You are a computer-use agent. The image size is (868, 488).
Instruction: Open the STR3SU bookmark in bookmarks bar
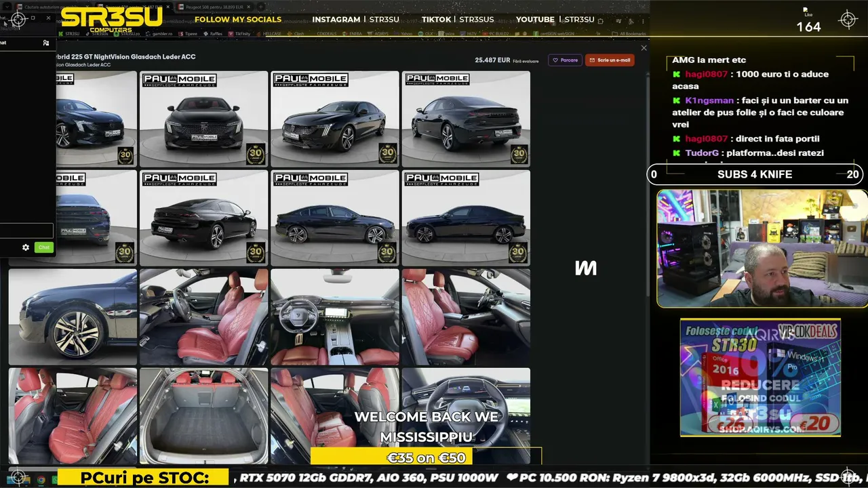coord(69,33)
